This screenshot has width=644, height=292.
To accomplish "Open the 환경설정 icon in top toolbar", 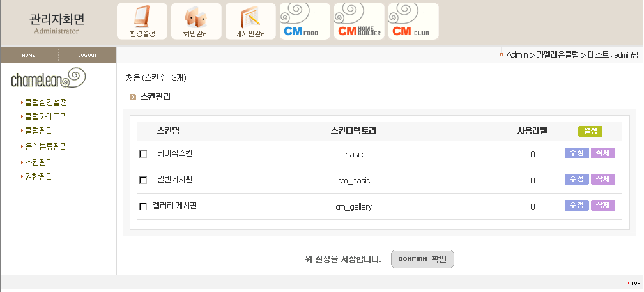I will coord(142,21).
